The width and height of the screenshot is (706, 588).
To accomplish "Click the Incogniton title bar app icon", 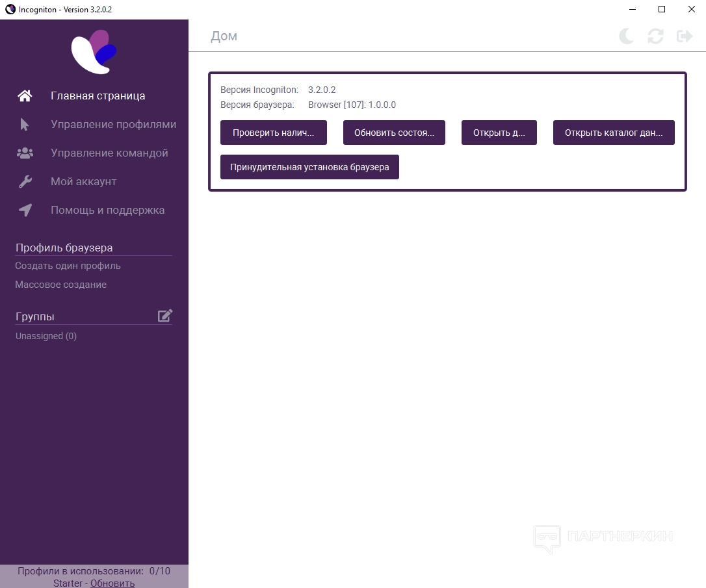I will point(10,10).
